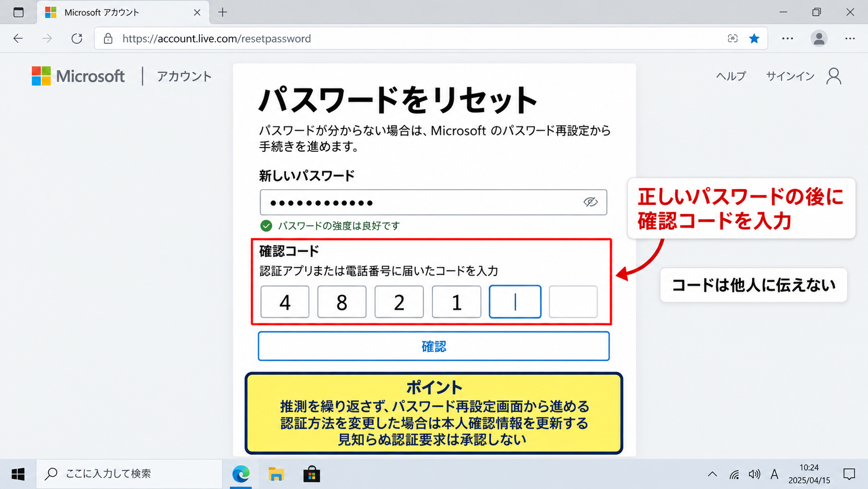The height and width of the screenshot is (489, 868).
Task: Select second code box containing 8
Action: click(342, 302)
